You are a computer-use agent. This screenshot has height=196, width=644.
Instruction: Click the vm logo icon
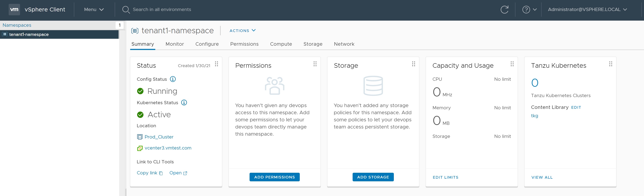[14, 10]
